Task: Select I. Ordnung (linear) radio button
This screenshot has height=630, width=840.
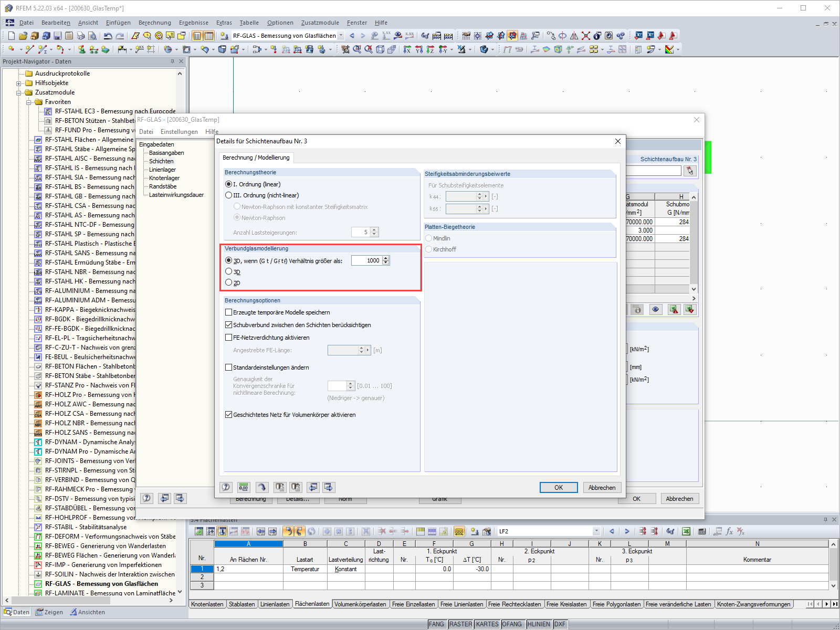Action: click(229, 184)
